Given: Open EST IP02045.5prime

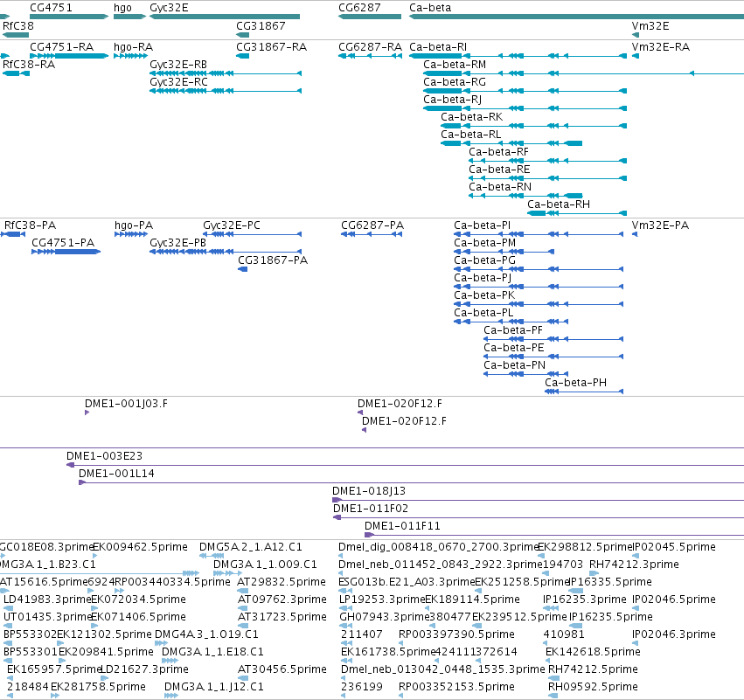Looking at the screenshot, I should pyautogui.click(x=674, y=547).
